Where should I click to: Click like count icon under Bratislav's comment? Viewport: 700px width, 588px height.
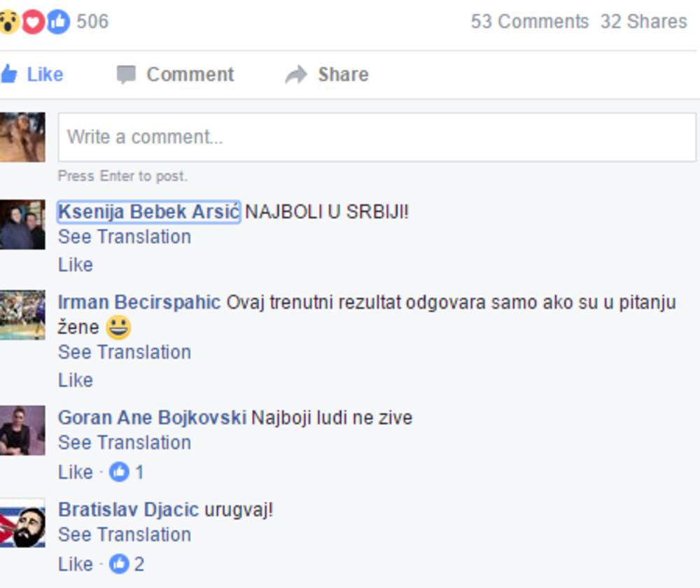[x=120, y=564]
